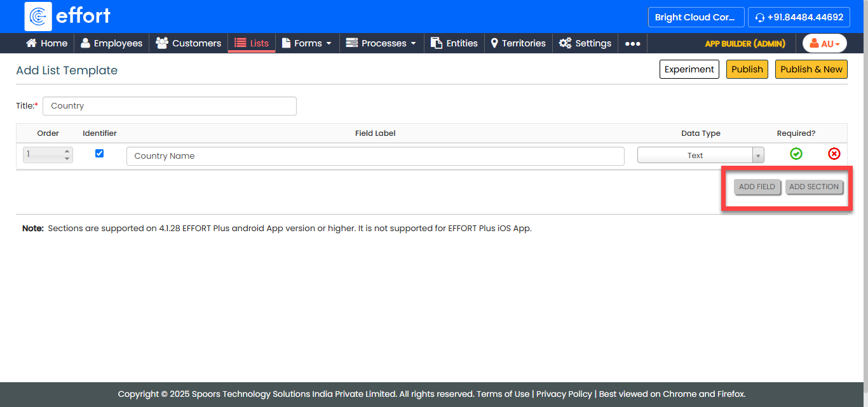Open the more options ellipsis menu
The image size is (868, 407).
632,44
